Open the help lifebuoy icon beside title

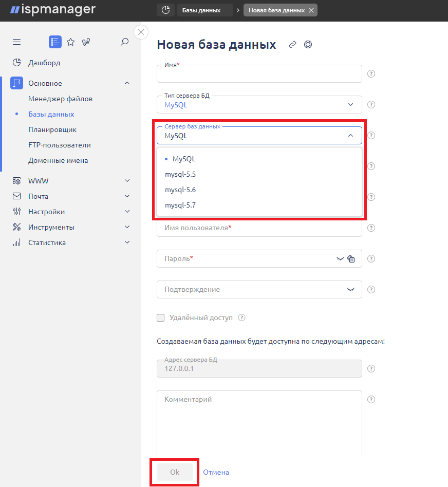point(308,45)
